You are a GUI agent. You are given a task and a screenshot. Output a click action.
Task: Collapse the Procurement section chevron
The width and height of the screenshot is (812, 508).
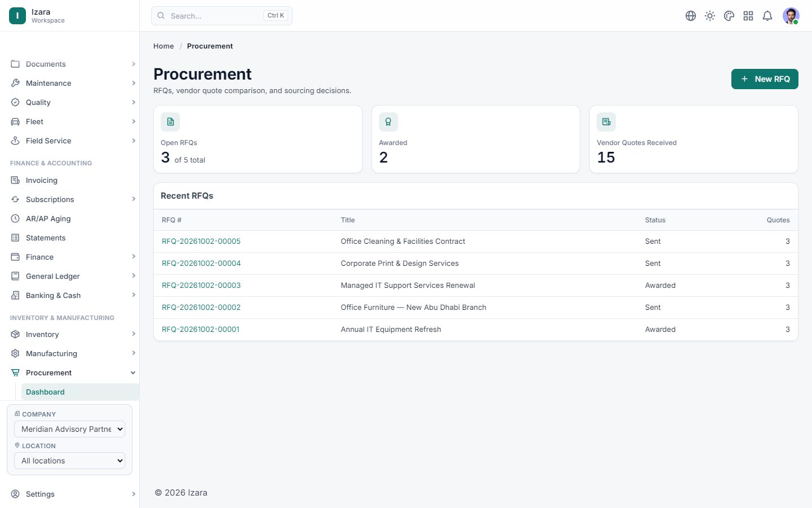[x=133, y=373]
